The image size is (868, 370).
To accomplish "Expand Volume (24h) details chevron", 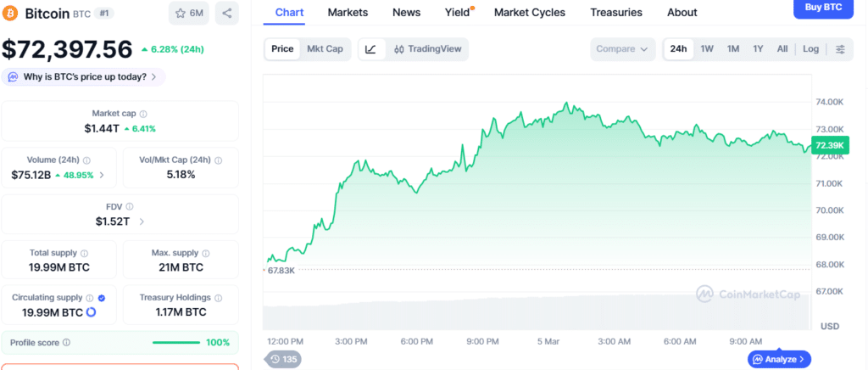I will [102, 175].
